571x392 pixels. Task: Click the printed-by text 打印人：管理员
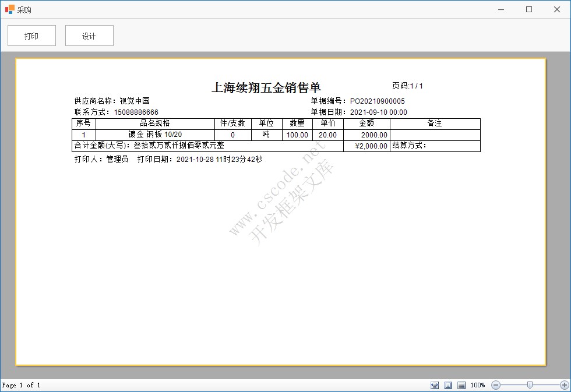point(101,159)
